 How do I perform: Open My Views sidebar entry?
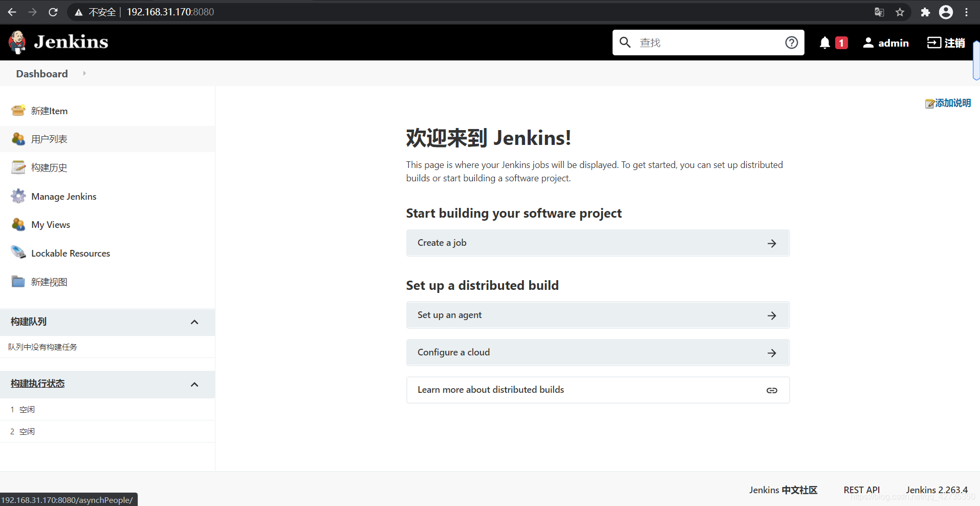click(51, 225)
